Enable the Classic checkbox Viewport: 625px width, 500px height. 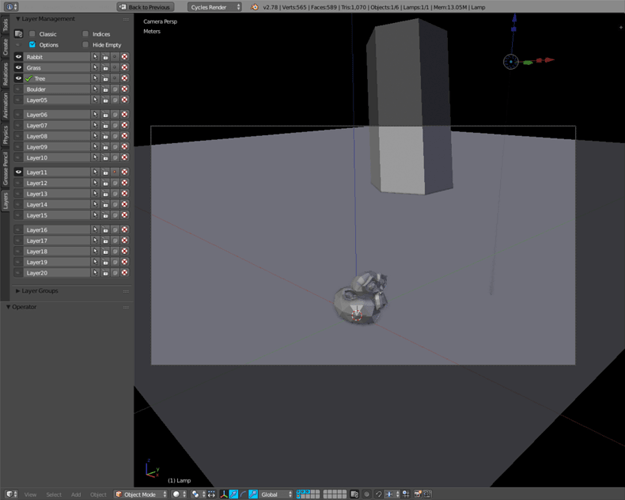coord(32,34)
